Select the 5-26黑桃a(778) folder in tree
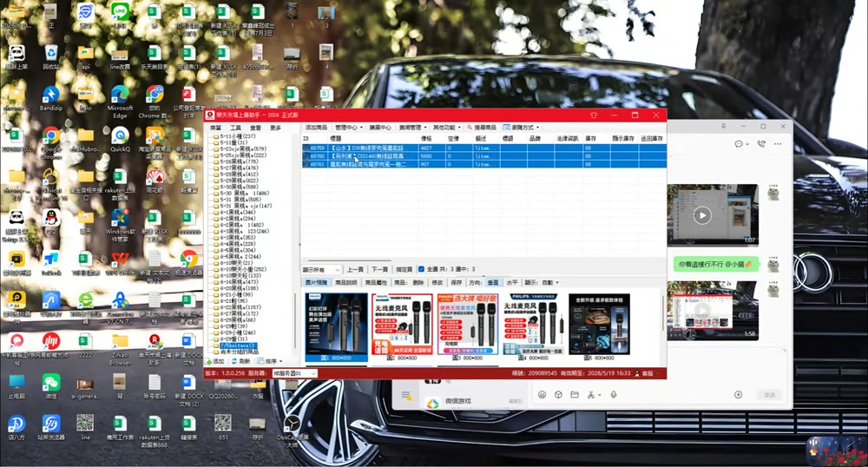 [240, 161]
